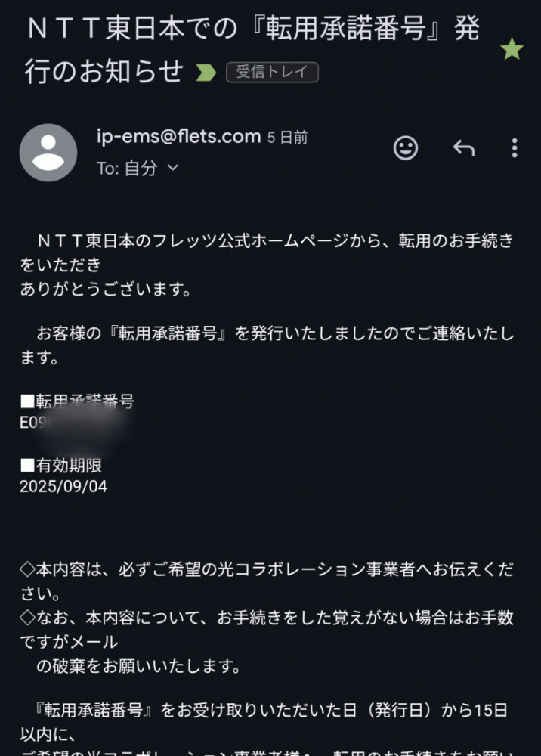
Task: Add an emoji reaction to the email
Action: point(406,148)
